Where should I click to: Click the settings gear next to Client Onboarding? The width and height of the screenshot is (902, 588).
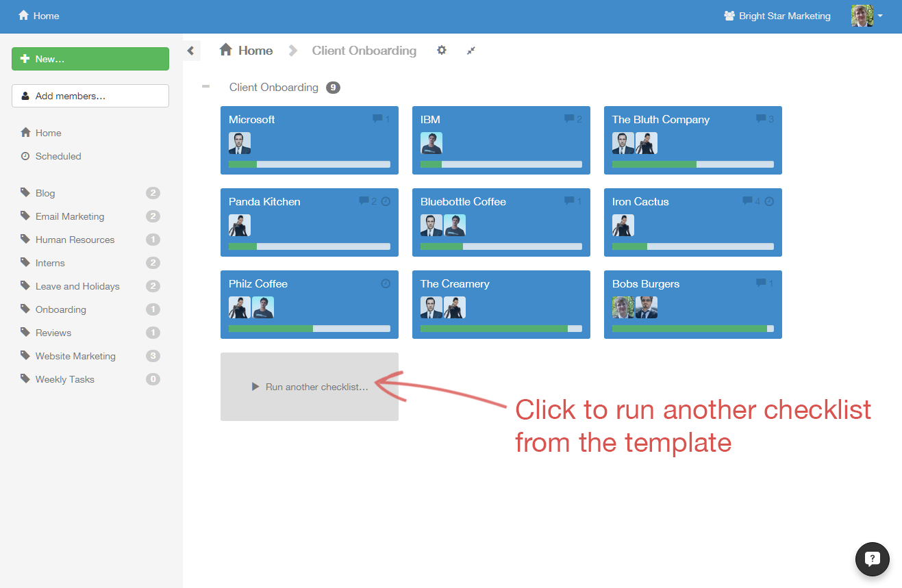(442, 50)
